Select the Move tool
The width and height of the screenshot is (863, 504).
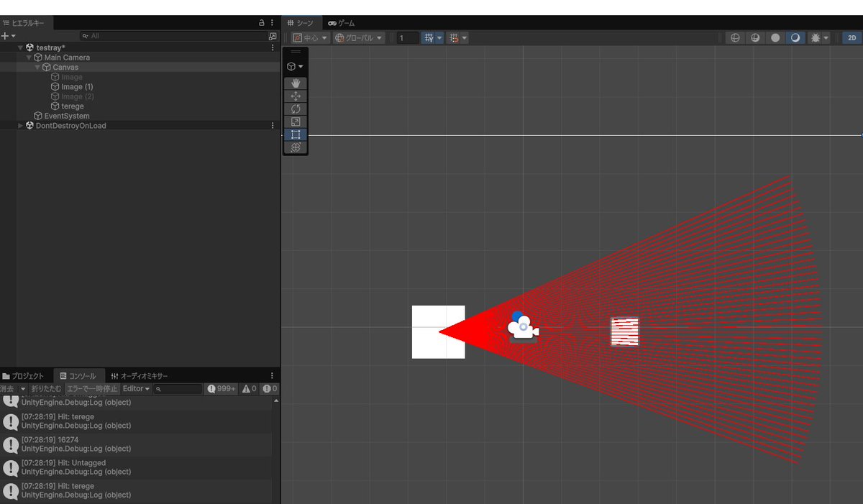click(x=295, y=96)
